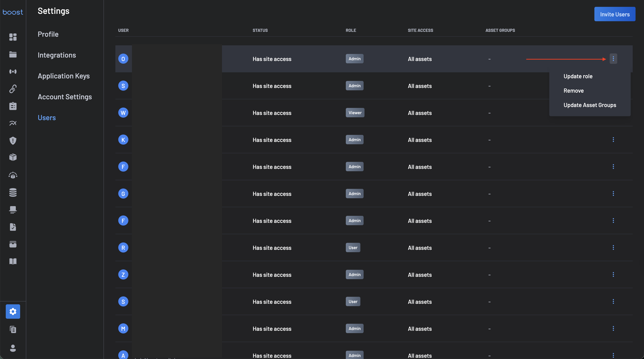Click the Boost logo

pos(13,12)
